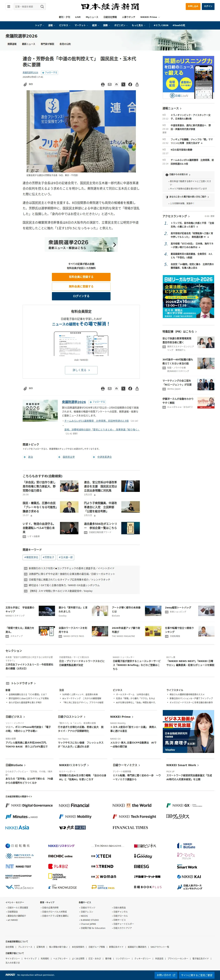
Task: Save article with the top paperclip 保存 icon
Action: tap(28, 84)
